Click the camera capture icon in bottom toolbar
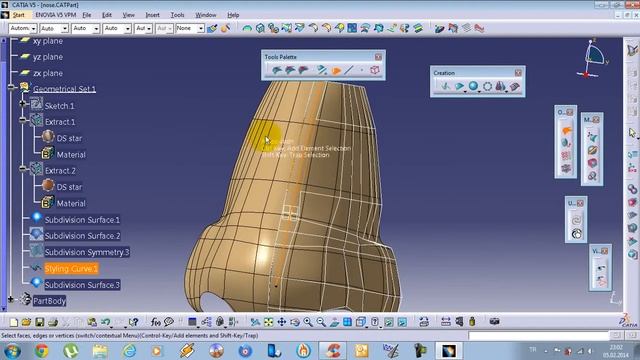Viewport: 640px width, 360px height. (494, 321)
